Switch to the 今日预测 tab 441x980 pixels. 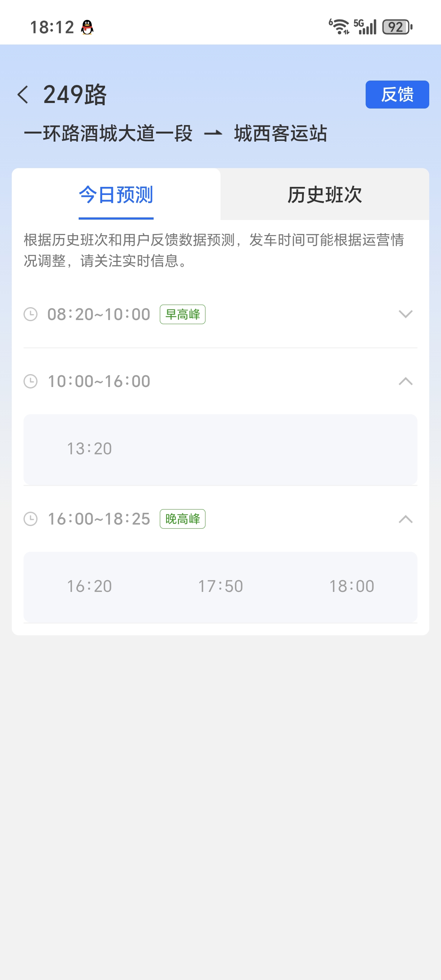[x=116, y=195]
